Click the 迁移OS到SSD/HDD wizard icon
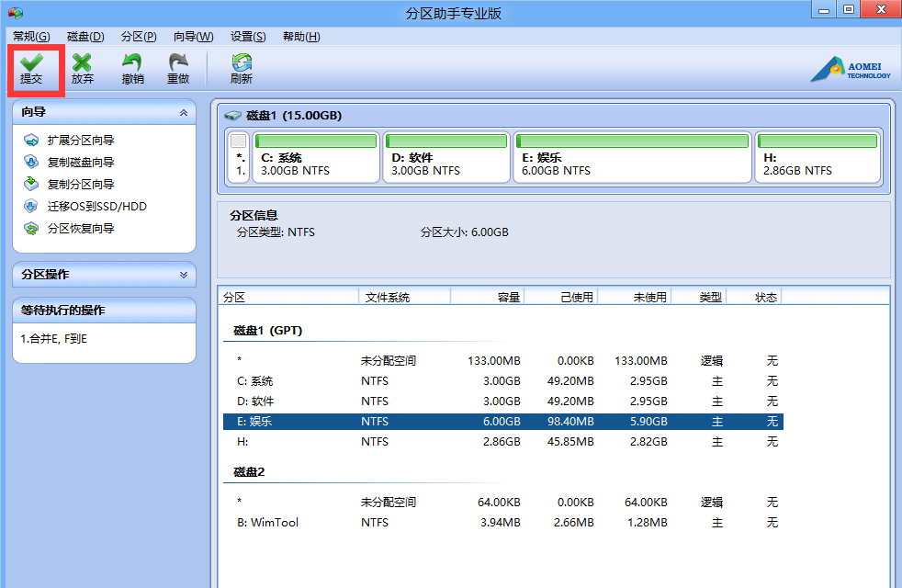This screenshot has width=902, height=588. coord(31,206)
